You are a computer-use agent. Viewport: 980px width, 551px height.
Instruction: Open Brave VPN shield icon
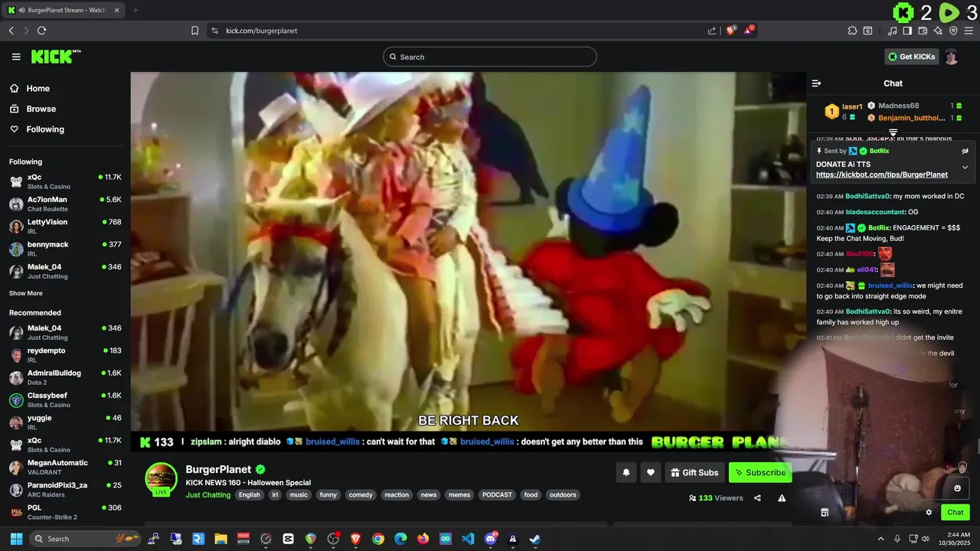[953, 31]
